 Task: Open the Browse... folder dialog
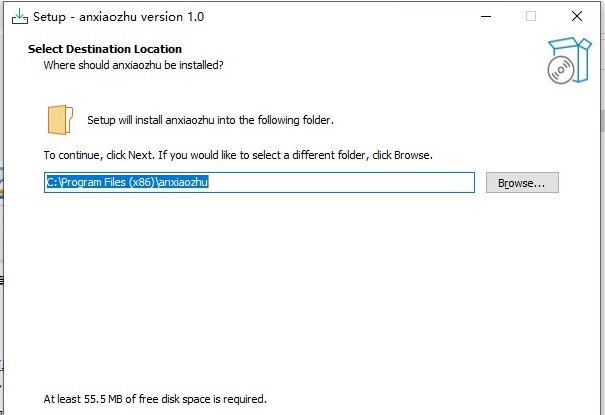coord(521,183)
